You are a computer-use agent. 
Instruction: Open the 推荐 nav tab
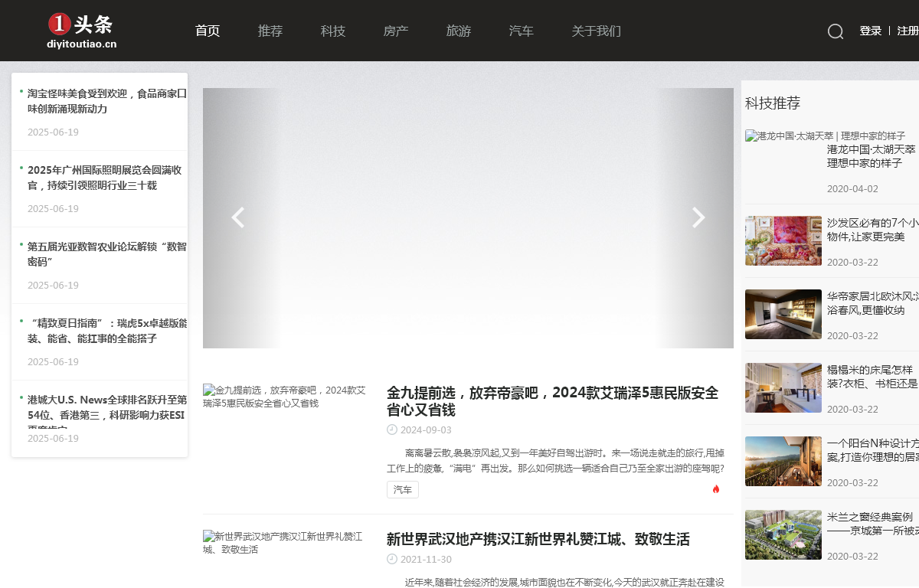(x=270, y=31)
